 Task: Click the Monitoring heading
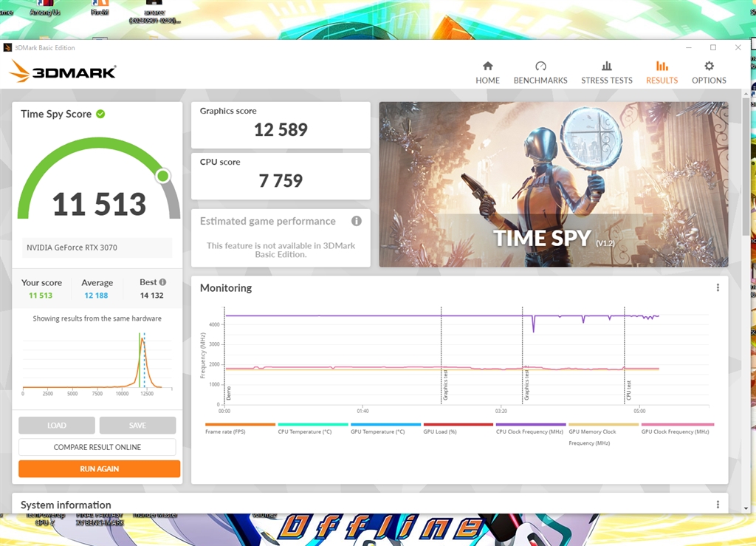(x=226, y=288)
